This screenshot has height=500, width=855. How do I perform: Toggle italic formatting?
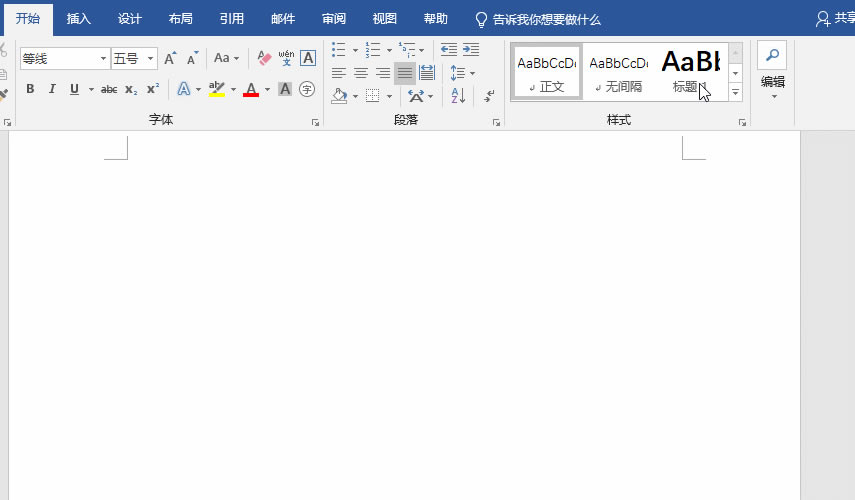point(52,89)
